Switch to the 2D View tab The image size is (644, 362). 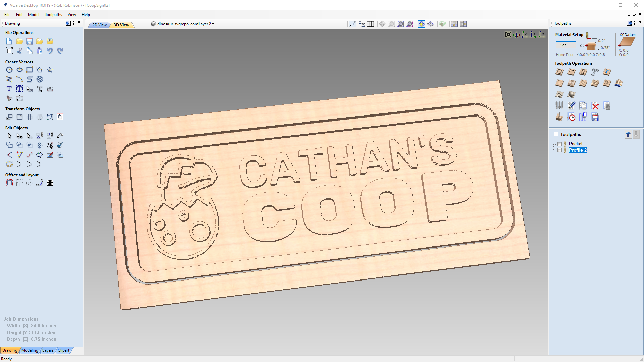click(99, 25)
